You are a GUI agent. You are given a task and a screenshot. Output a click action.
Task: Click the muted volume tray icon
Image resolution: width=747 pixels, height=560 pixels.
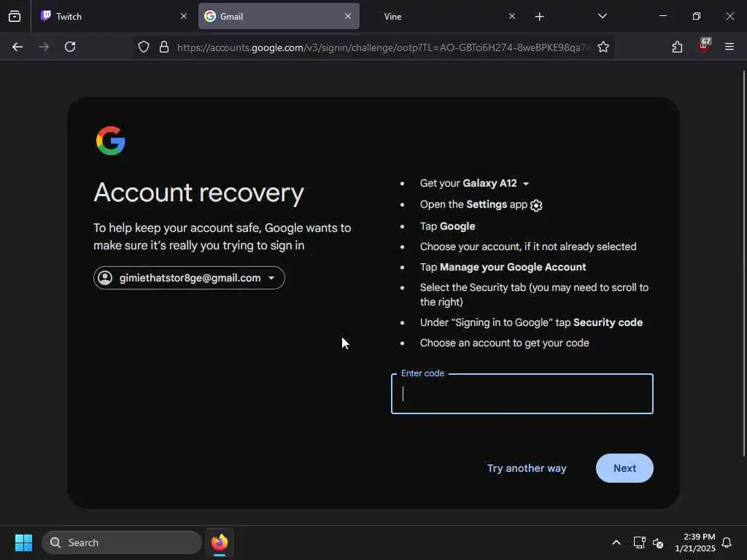coord(658,542)
